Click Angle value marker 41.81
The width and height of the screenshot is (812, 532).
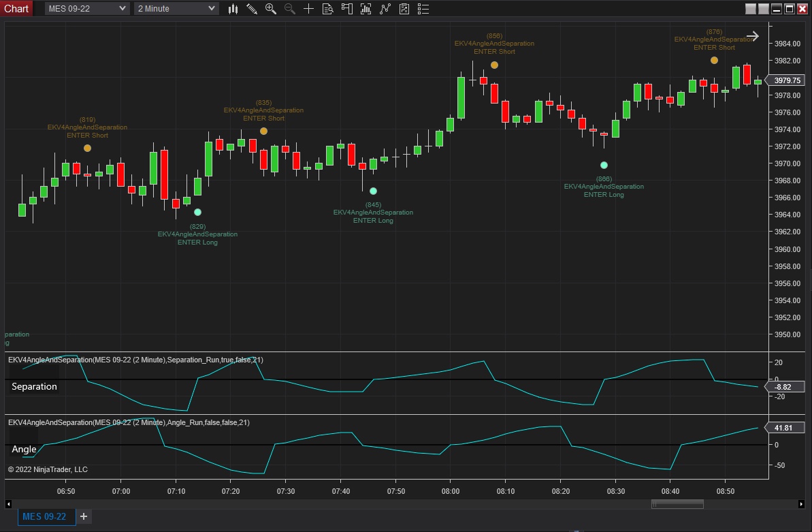pyautogui.click(x=785, y=428)
